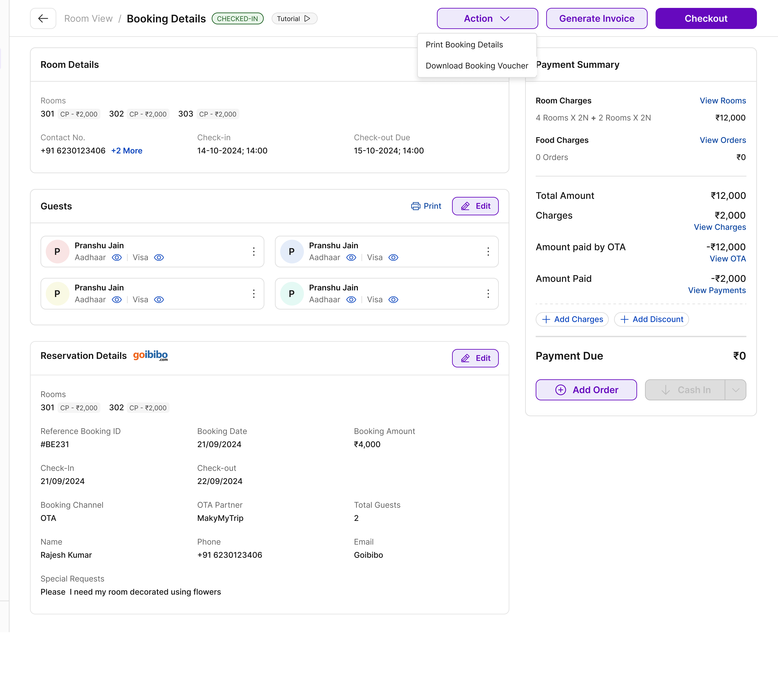Click the Print guests printer icon
Image resolution: width=778 pixels, height=700 pixels.
coord(415,206)
